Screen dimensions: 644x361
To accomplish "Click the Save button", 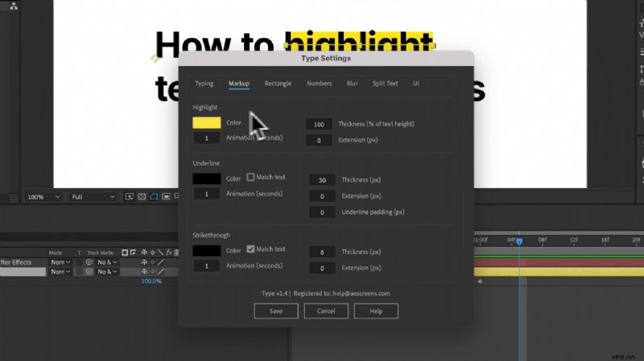I will [276, 311].
